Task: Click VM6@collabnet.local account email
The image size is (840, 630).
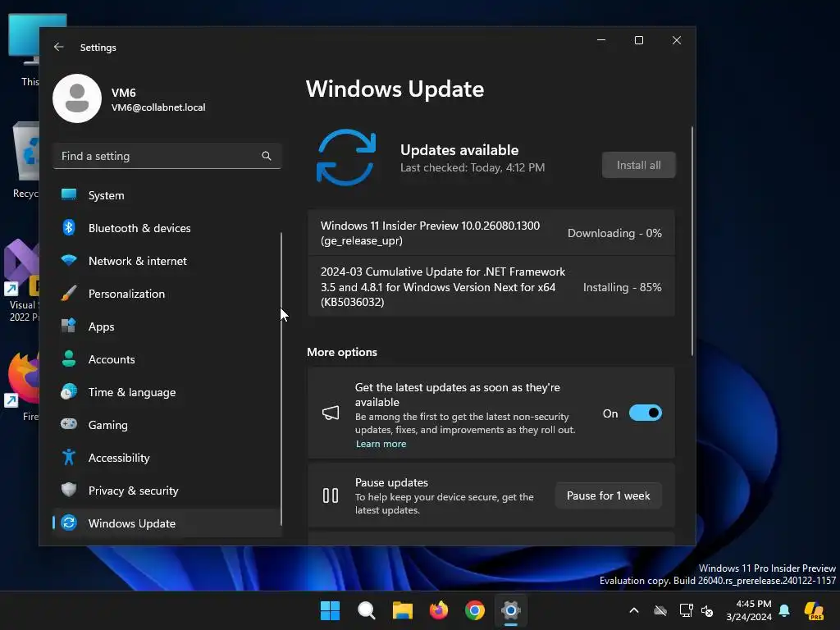Action: click(158, 107)
